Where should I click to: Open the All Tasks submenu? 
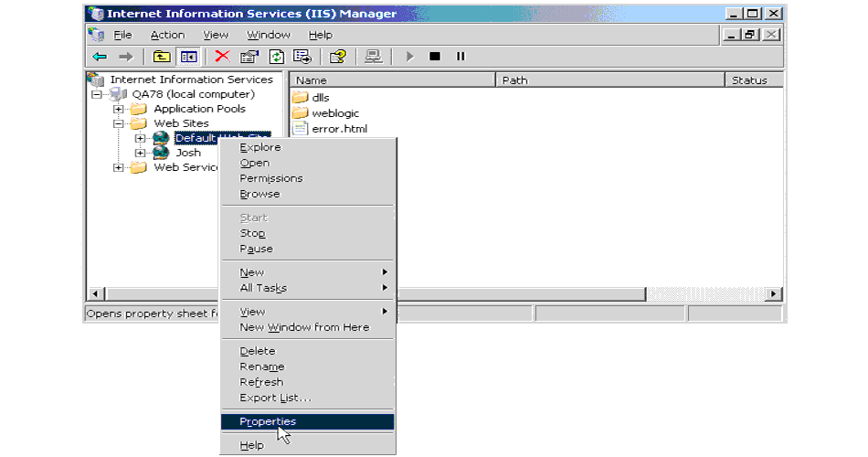click(x=307, y=288)
